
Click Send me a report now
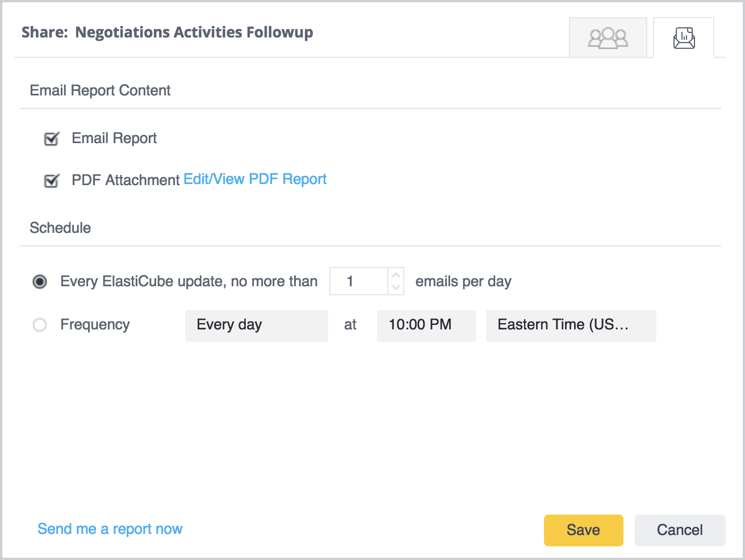tap(110, 529)
